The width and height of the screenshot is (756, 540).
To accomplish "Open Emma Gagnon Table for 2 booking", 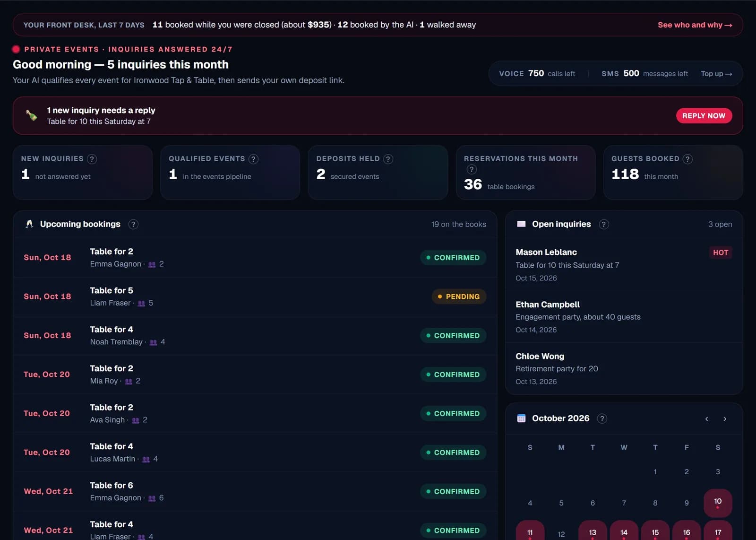I will (x=255, y=258).
